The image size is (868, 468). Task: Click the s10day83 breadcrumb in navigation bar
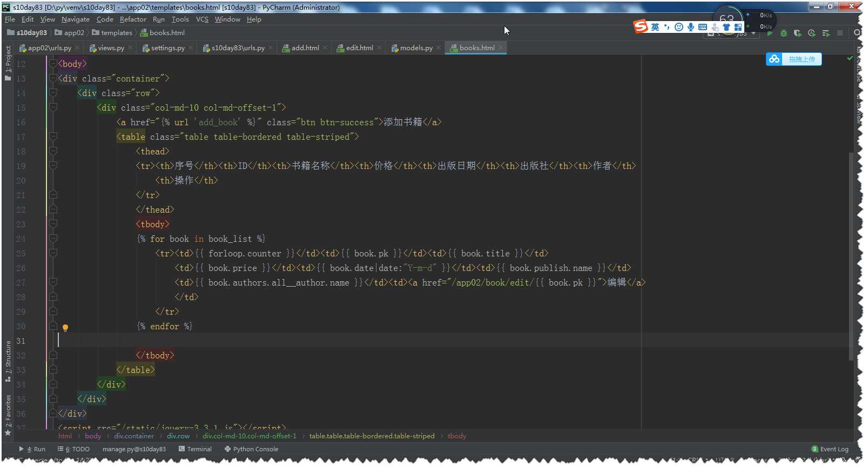pyautogui.click(x=27, y=33)
